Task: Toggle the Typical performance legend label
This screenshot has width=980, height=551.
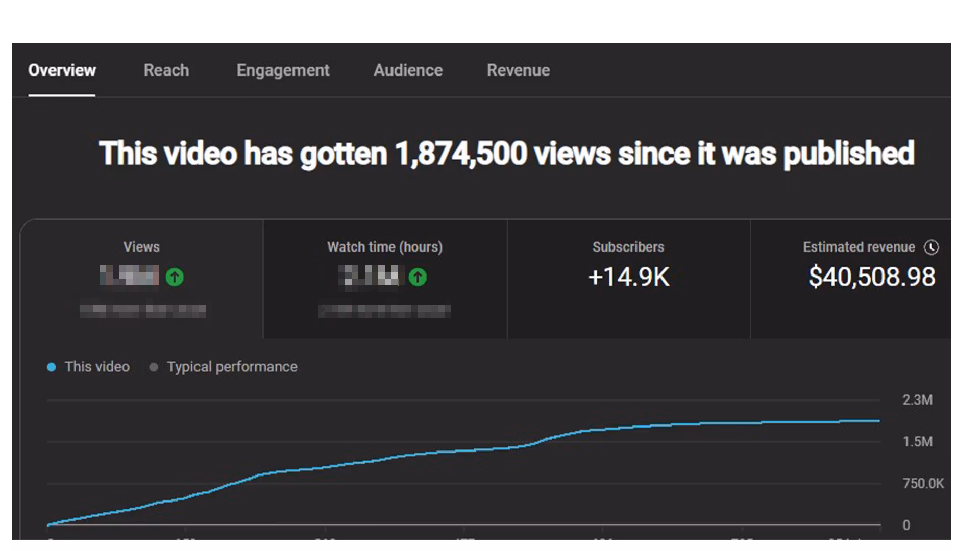Action: point(232,367)
